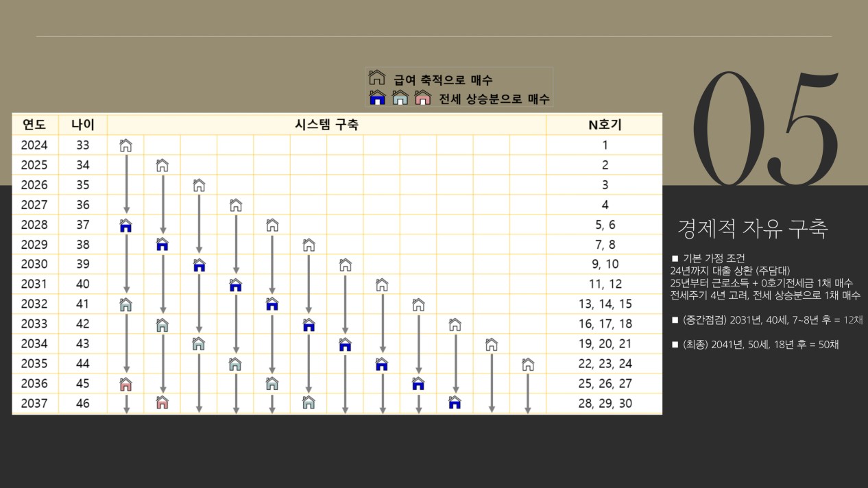The image size is (868, 488).
Task: Select the '2031' year cell
Action: 34,284
